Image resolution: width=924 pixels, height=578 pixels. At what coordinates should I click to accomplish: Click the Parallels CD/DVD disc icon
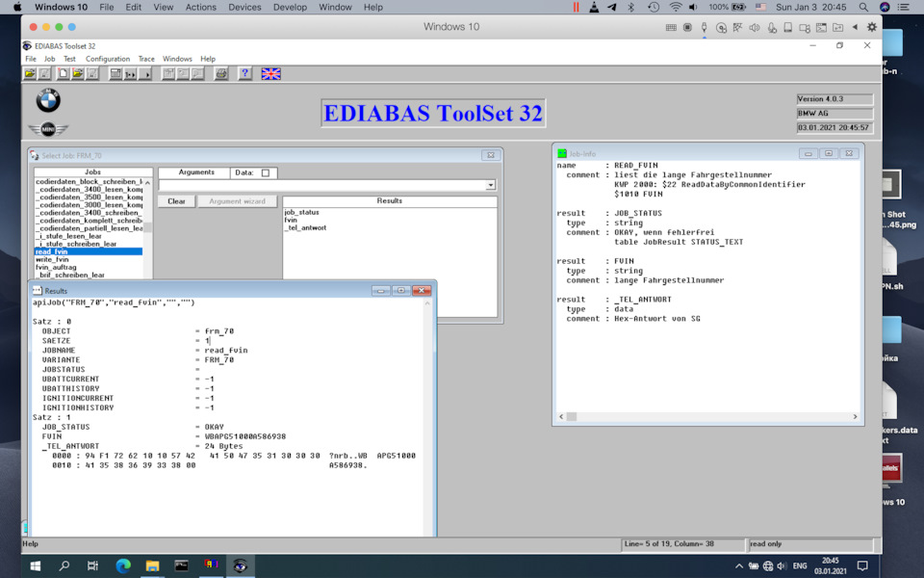pyautogui.click(x=721, y=27)
